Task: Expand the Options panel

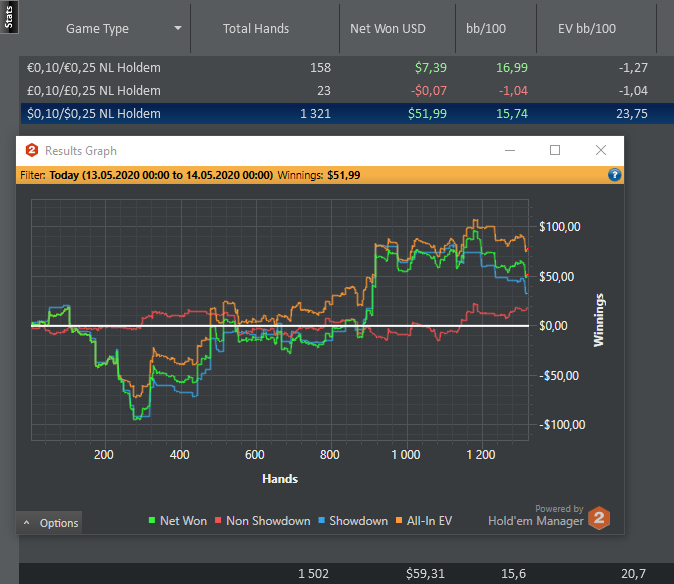Action: tap(49, 523)
